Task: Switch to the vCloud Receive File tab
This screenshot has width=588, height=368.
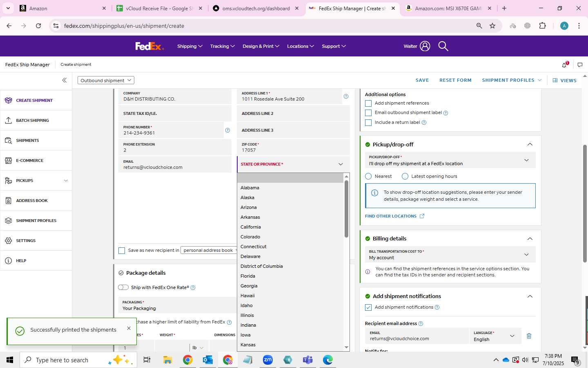Action: coord(159,8)
